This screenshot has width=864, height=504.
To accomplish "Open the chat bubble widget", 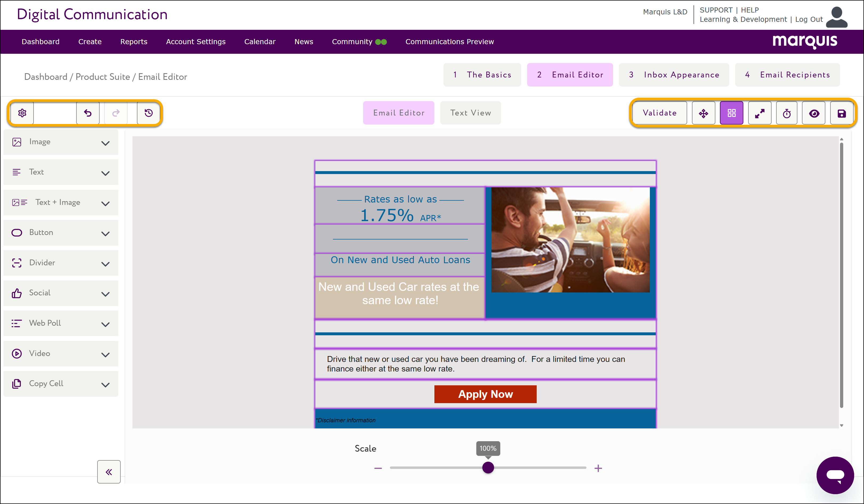I will (x=835, y=475).
